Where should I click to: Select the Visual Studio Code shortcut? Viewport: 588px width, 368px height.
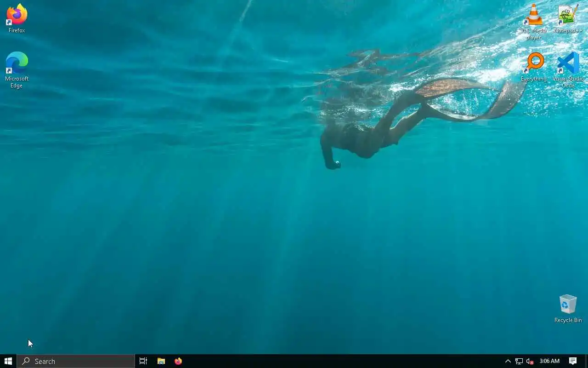coord(568,70)
